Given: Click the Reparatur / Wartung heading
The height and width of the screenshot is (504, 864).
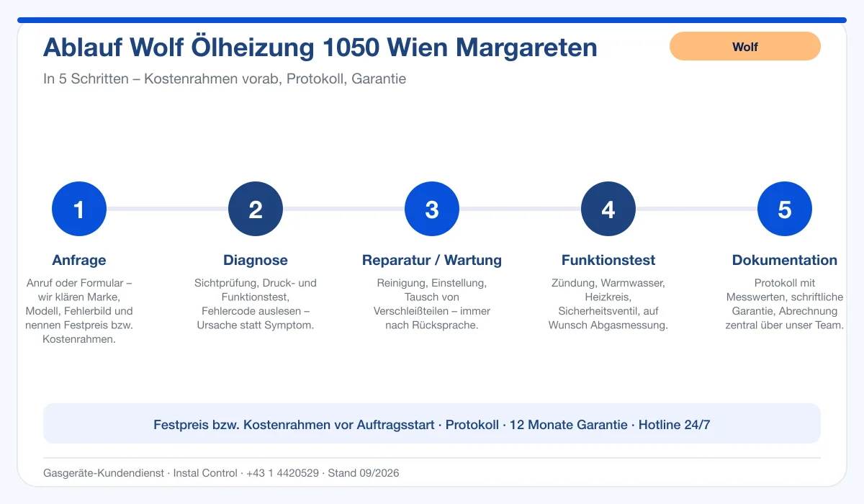Looking at the screenshot, I should click(432, 260).
